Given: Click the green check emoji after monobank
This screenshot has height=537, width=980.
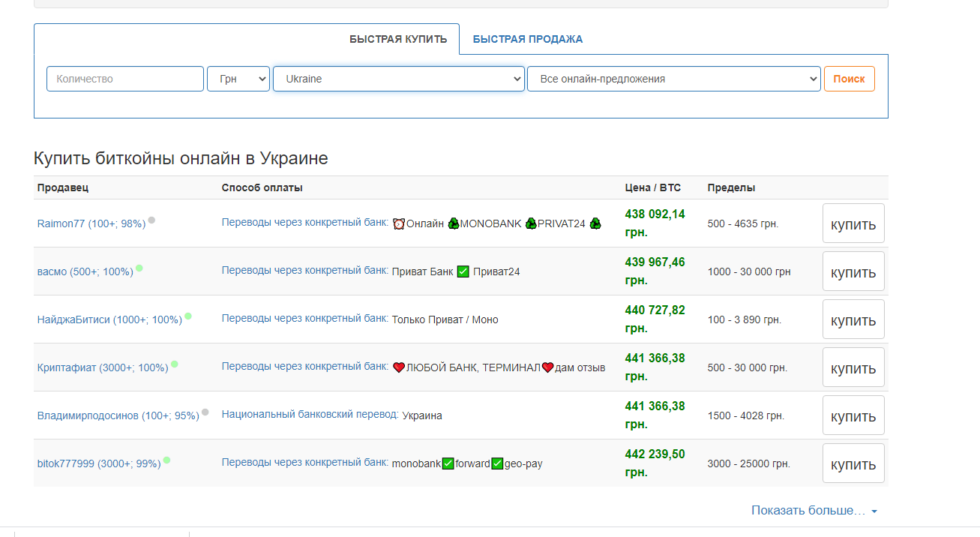Looking at the screenshot, I should pos(448,463).
